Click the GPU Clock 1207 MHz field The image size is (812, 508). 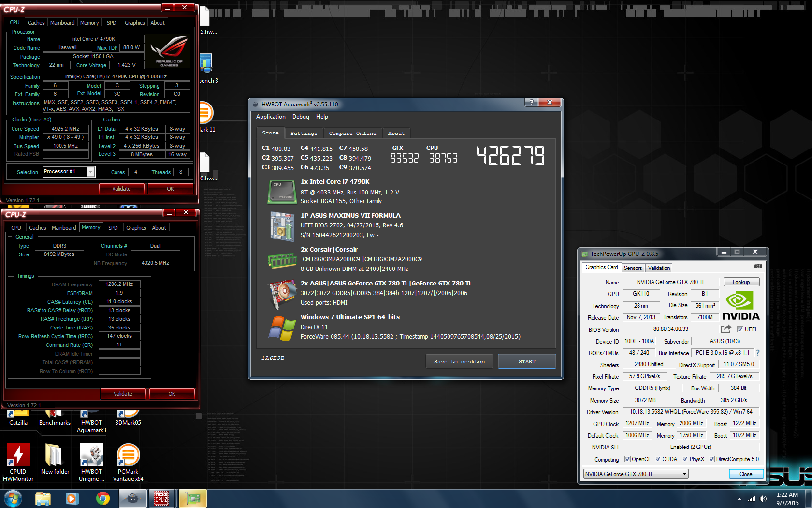(637, 423)
